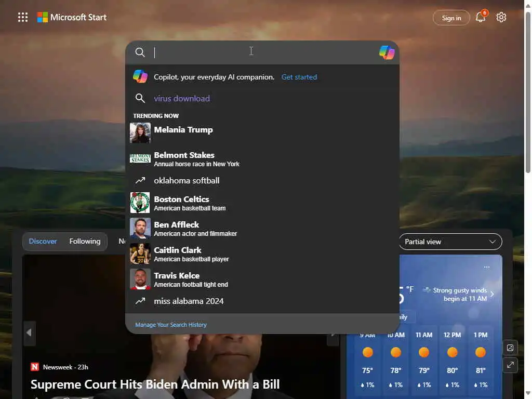The image size is (532, 399).
Task: Switch to the Discover tab
Action: coord(43,241)
